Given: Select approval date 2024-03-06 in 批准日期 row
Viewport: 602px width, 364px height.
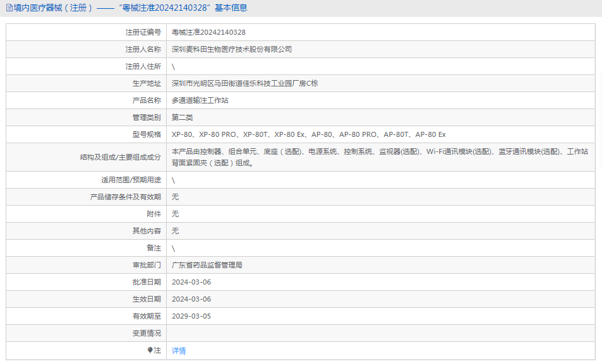Looking at the screenshot, I should point(191,282).
